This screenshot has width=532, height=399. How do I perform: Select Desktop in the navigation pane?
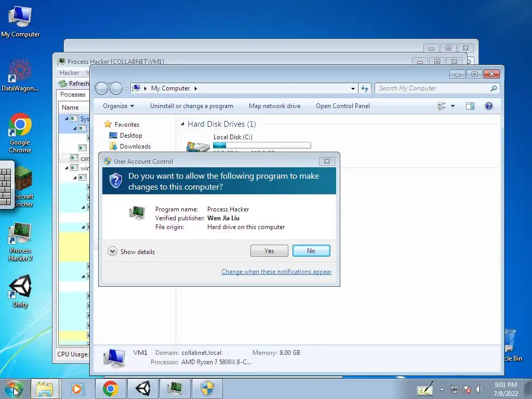(126, 136)
